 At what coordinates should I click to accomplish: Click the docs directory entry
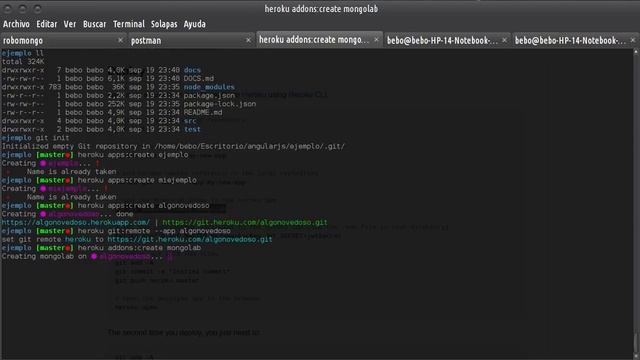coord(192,70)
